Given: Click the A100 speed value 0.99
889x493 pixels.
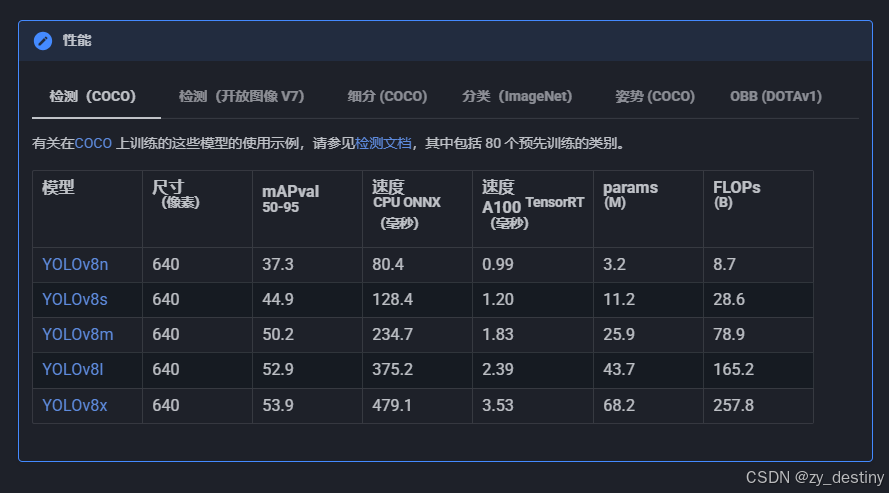Looking at the screenshot, I should pos(498,265).
